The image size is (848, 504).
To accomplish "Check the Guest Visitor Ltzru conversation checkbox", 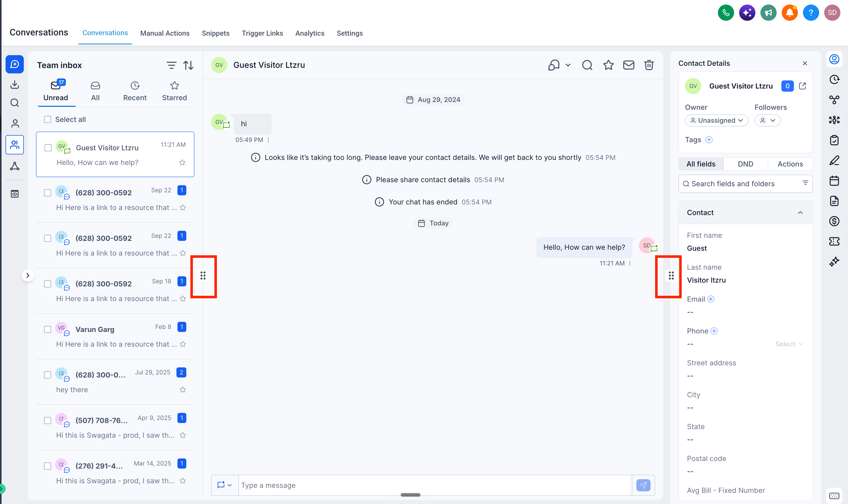I will coord(48,148).
